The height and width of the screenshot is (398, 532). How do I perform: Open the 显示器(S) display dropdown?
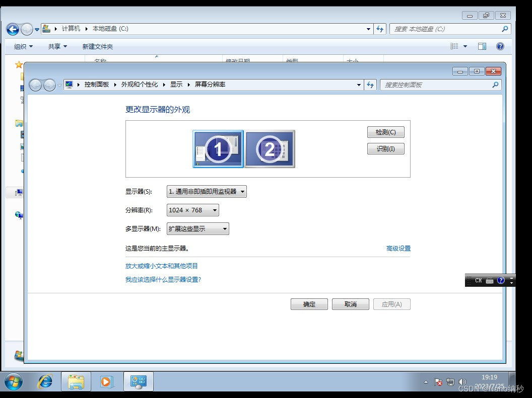click(x=207, y=191)
